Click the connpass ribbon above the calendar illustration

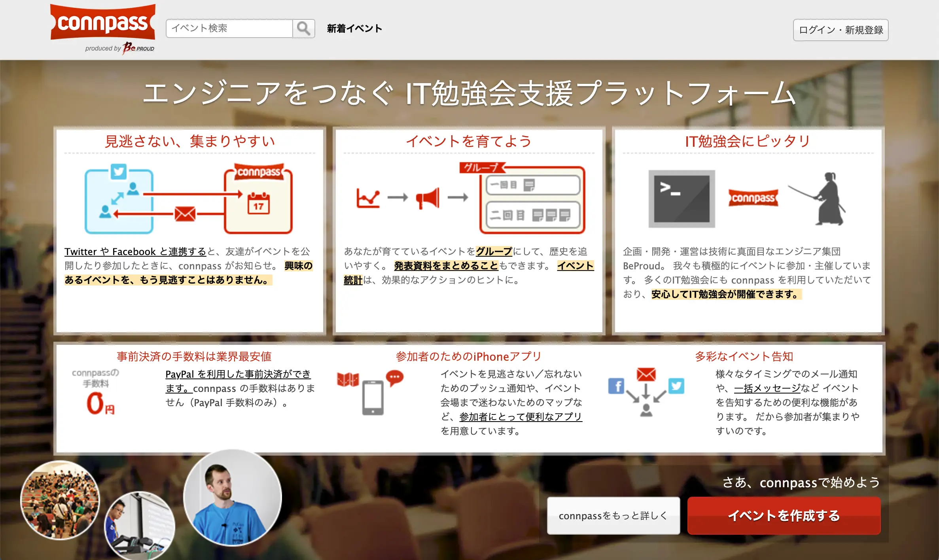point(259,172)
